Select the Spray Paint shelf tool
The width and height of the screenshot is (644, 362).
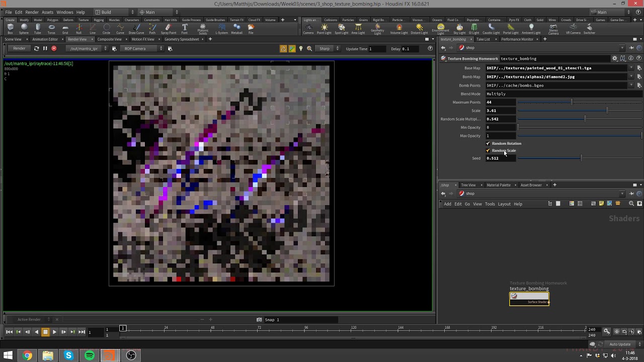point(168,29)
